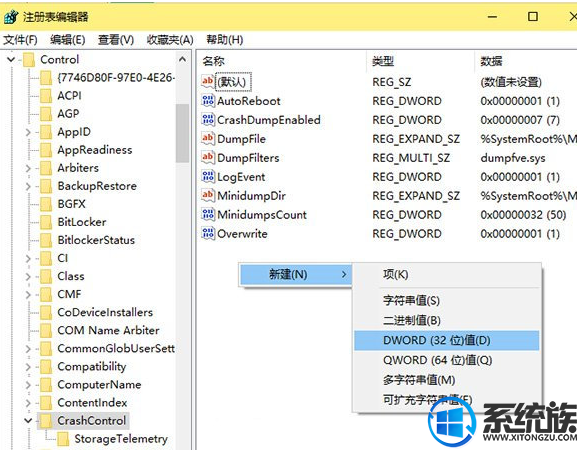This screenshot has height=450, width=577.
Task: Select the LogEvent DWORD icon
Action: 208,176
